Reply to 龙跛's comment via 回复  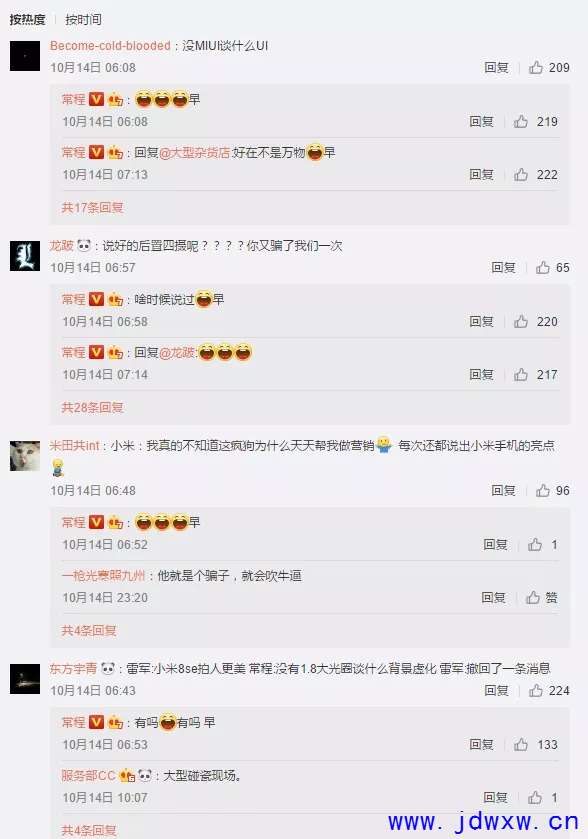coord(503,268)
